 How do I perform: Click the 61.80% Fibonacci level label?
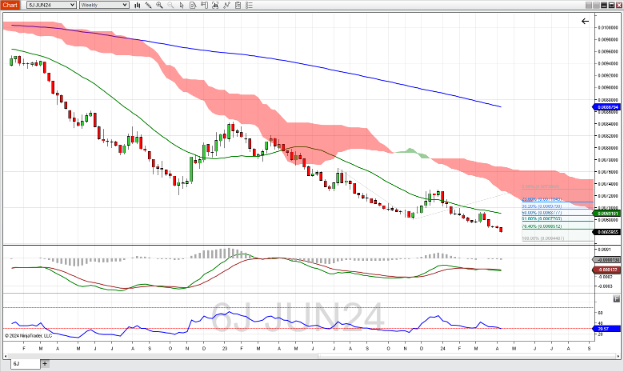coord(542,219)
